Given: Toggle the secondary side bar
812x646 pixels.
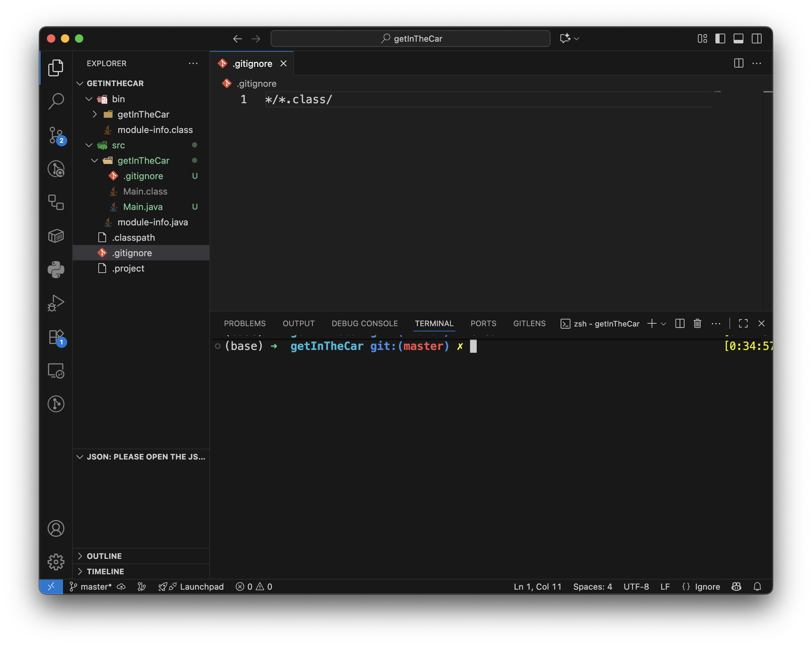Looking at the screenshot, I should click(756, 38).
